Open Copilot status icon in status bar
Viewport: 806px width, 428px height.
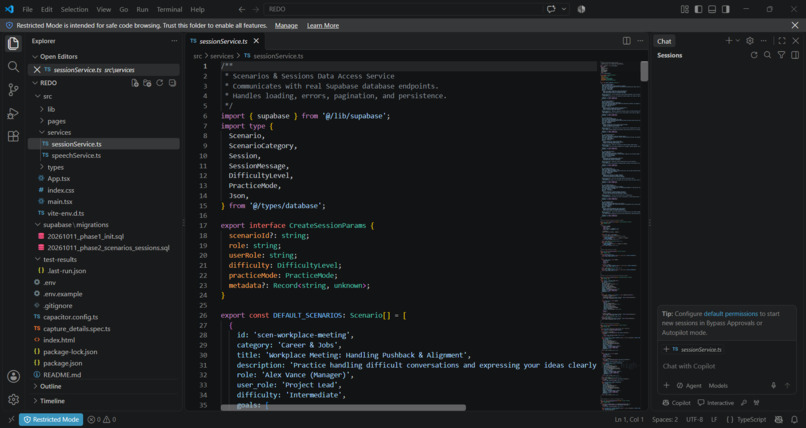point(779,420)
